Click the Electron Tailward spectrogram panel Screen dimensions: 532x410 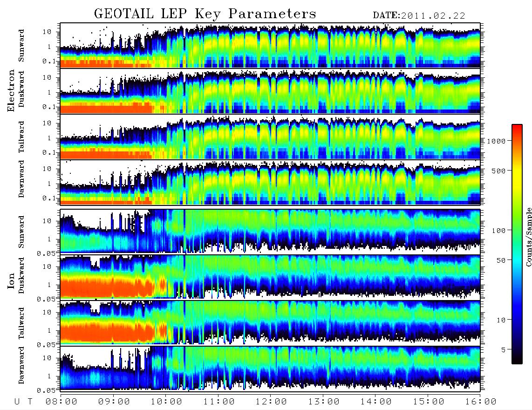click(x=270, y=137)
